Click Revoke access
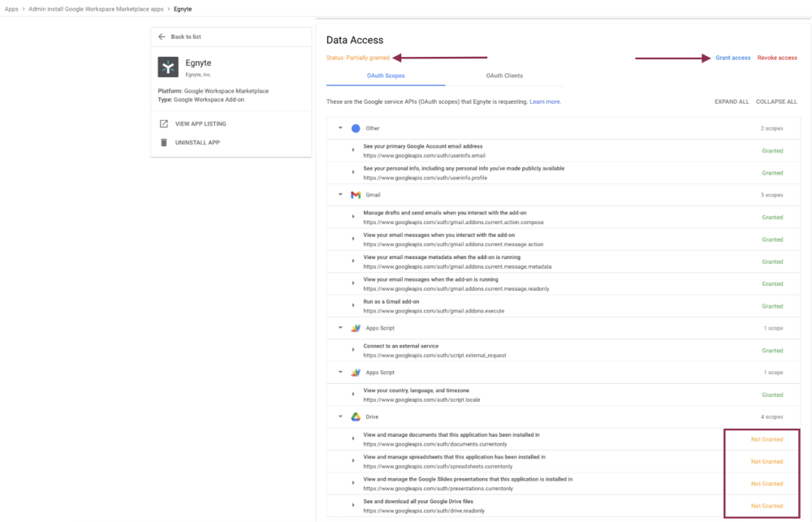The width and height of the screenshot is (812, 522). pyautogui.click(x=777, y=58)
